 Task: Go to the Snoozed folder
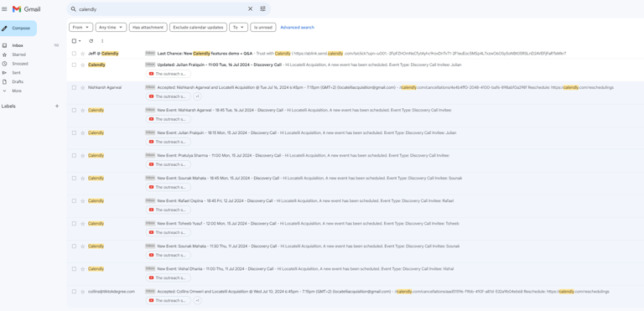click(20, 64)
